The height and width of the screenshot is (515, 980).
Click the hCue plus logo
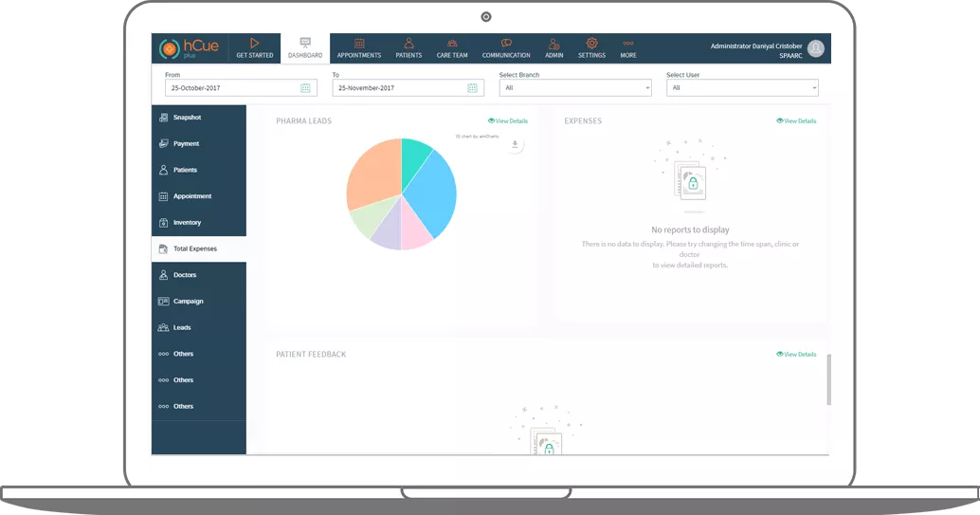pos(189,48)
